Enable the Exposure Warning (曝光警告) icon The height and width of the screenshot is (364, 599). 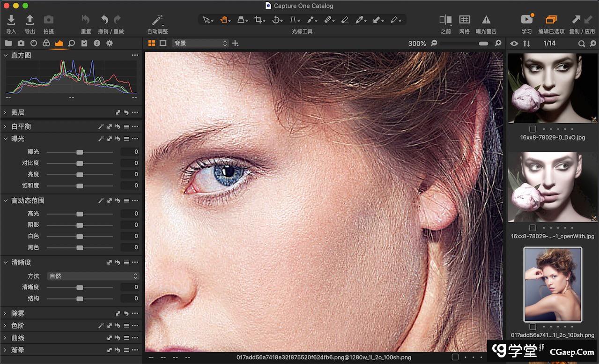(x=486, y=20)
